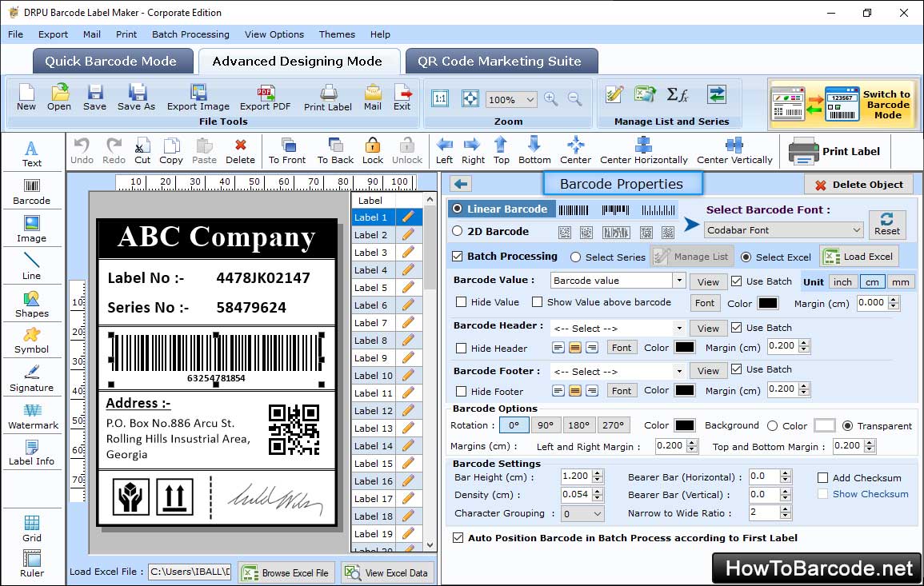Open the Select Barcode Font dropdown

[784, 229]
